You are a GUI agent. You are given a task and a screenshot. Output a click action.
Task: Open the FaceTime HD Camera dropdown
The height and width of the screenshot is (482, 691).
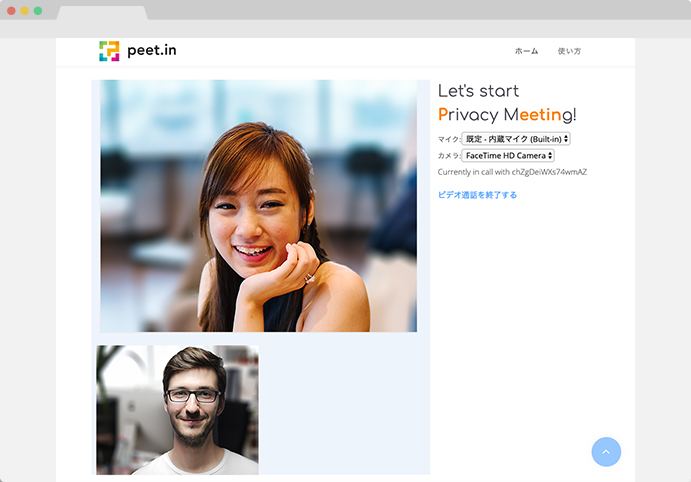point(508,156)
